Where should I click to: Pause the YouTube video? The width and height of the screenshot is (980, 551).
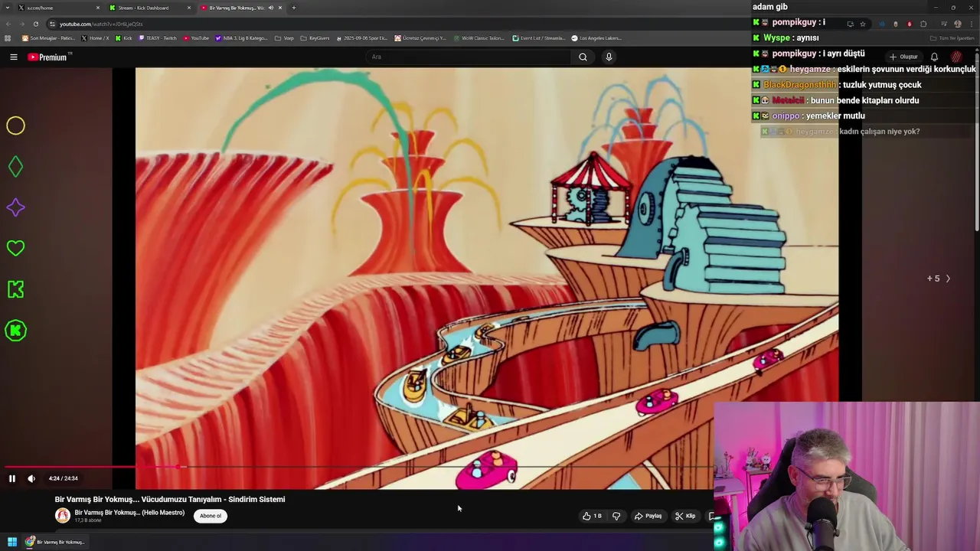point(12,478)
